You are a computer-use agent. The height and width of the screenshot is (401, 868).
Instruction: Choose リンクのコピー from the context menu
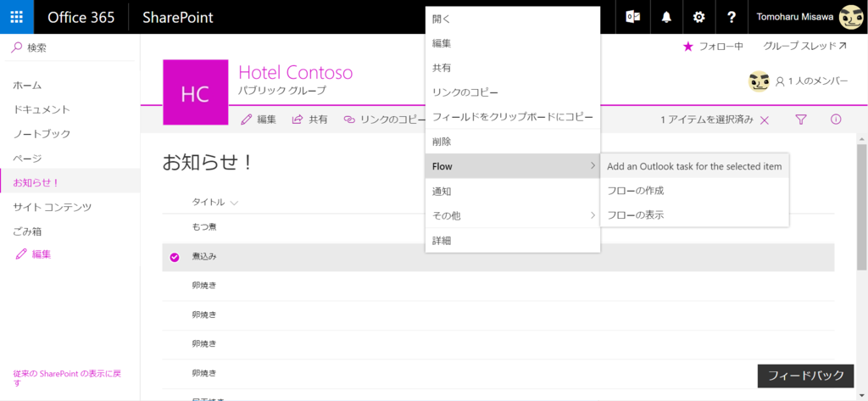point(513,92)
